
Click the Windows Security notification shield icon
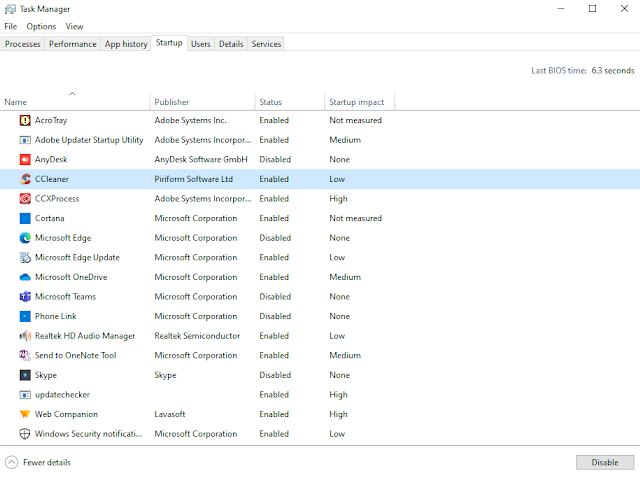25,434
